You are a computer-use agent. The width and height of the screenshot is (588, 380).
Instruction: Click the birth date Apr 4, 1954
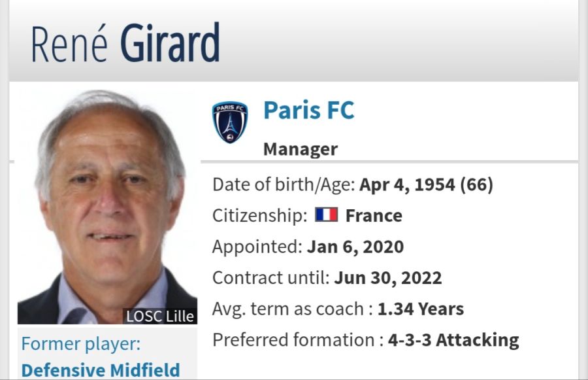(x=407, y=184)
